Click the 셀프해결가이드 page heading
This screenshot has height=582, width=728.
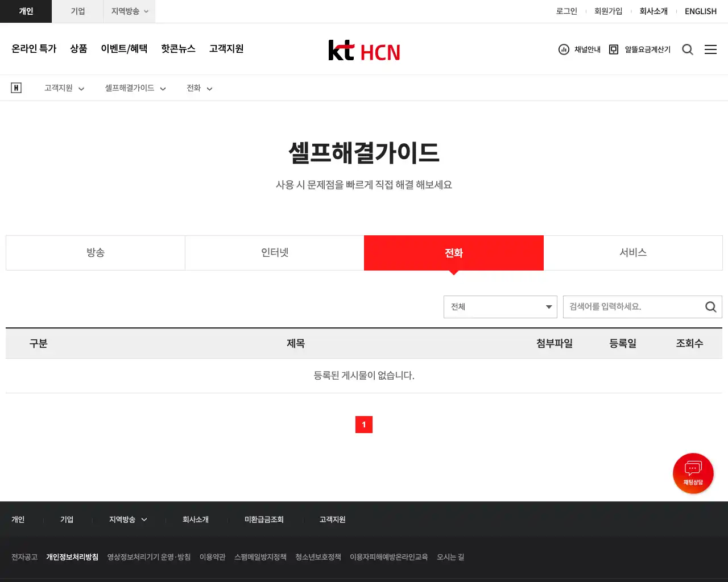coord(364,152)
